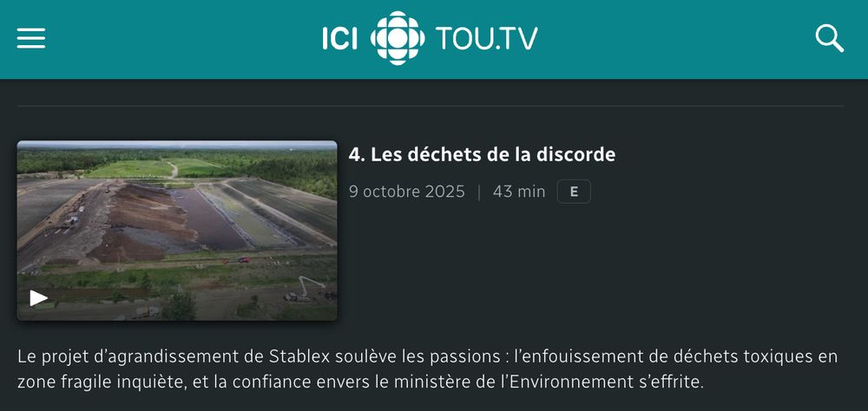Click the ICI wordmark in the header
The image size is (868, 411).
point(340,39)
